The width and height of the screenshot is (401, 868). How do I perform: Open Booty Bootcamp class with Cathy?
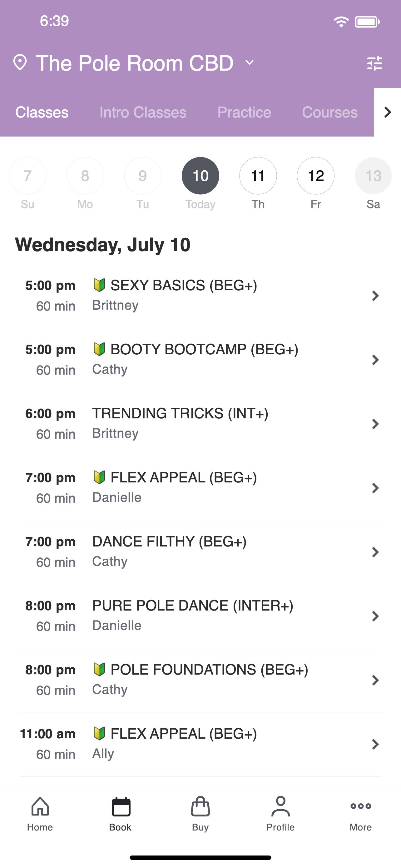point(200,360)
